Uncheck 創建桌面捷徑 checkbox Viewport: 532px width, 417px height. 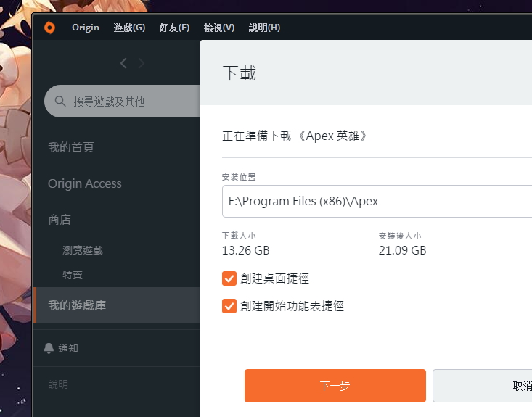(229, 278)
